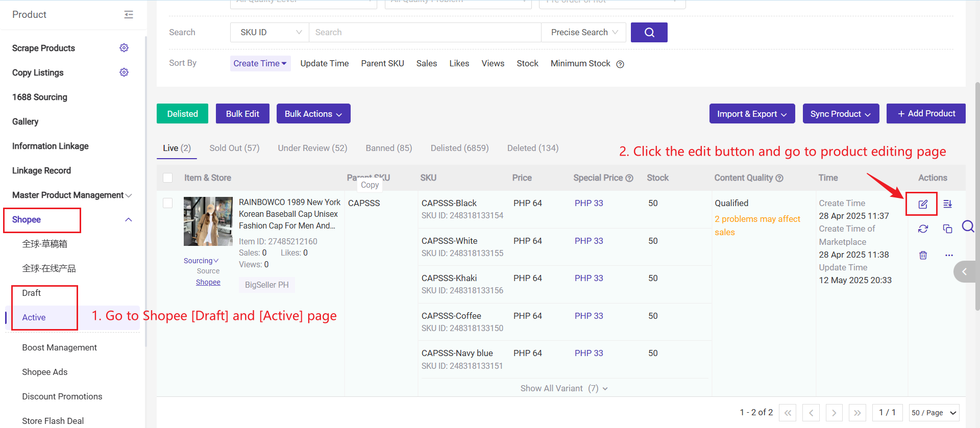Open Information Linkage in sidebar

[51, 146]
